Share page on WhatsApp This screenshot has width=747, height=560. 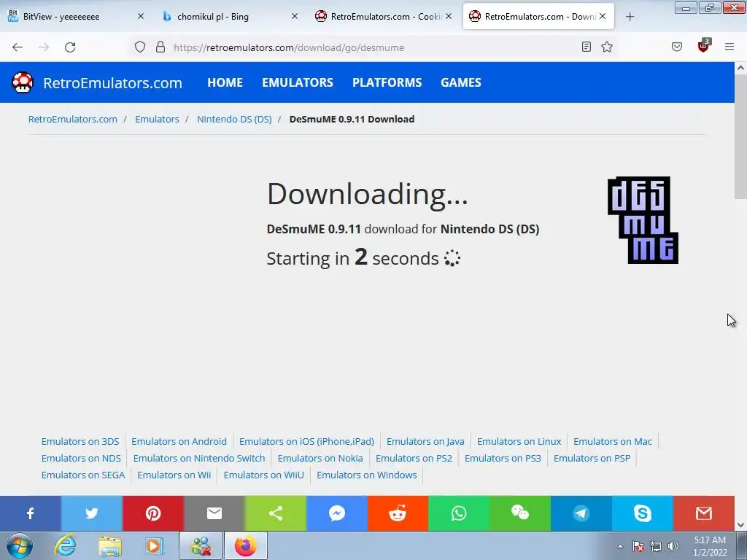point(460,513)
